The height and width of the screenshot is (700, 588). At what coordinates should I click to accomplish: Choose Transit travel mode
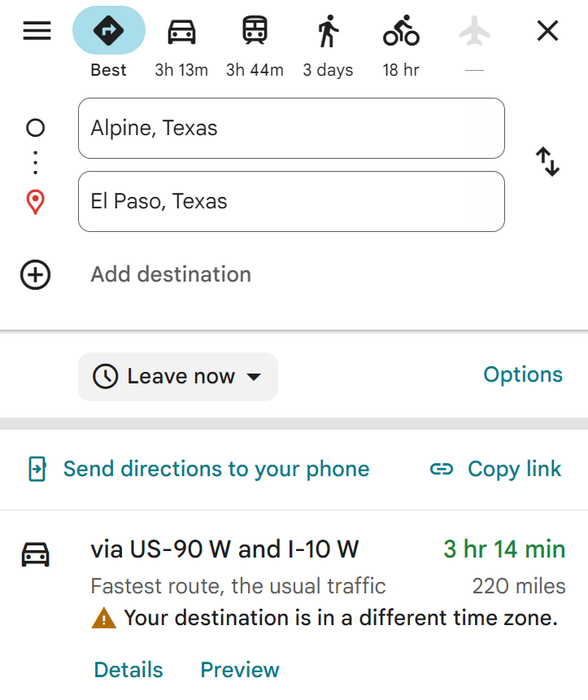click(255, 31)
